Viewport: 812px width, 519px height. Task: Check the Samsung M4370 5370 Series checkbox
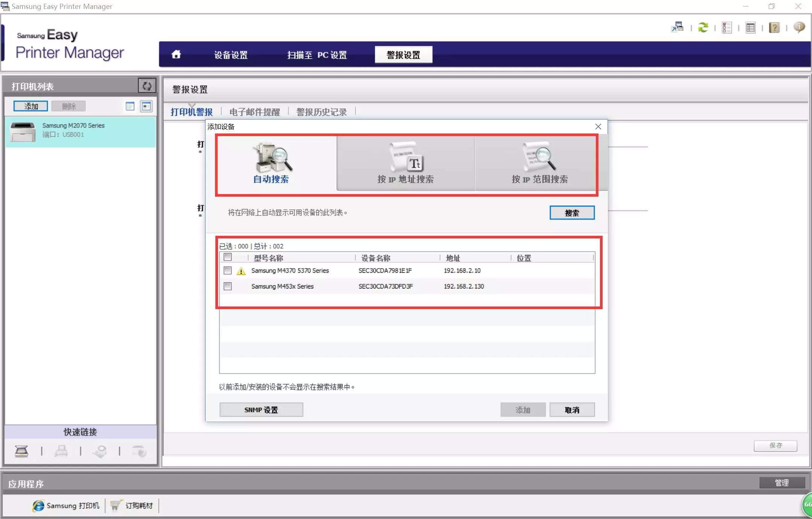227,270
